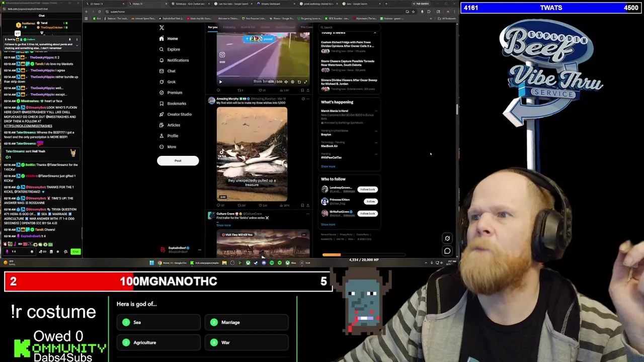Click the Grok icon at bottom right
Screen dimensions: 644x362
pos(447,238)
